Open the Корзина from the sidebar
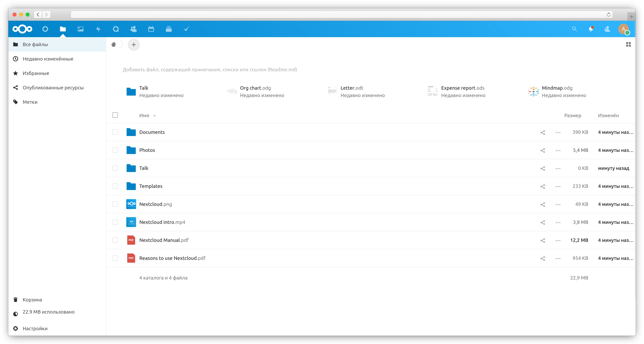Viewport: 644px width, 344px height. pyautogui.click(x=32, y=299)
